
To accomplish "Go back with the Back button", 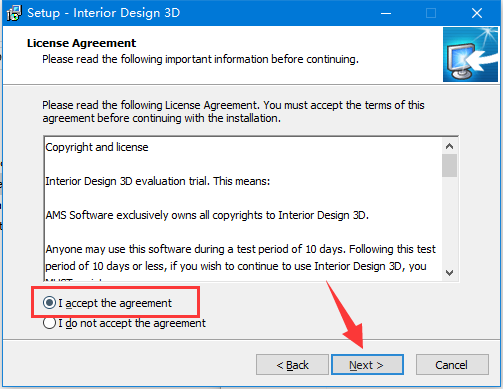I will pyautogui.click(x=292, y=365).
